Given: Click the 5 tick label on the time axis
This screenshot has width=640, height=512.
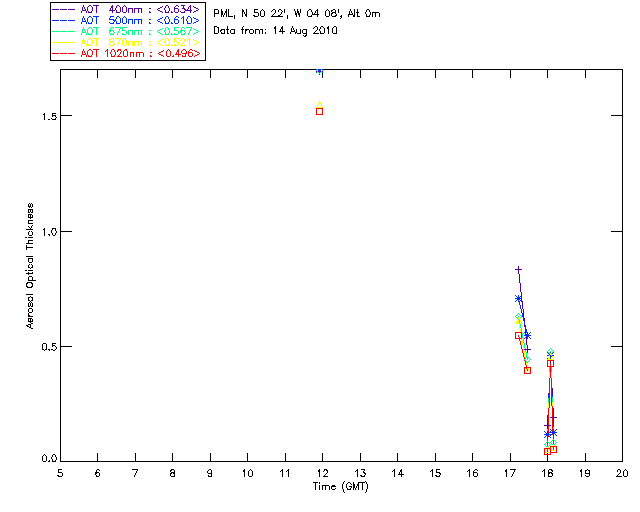Looking at the screenshot, I should (x=60, y=472).
